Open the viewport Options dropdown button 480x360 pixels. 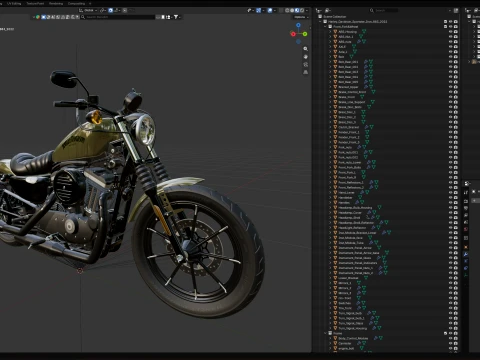[301, 17]
